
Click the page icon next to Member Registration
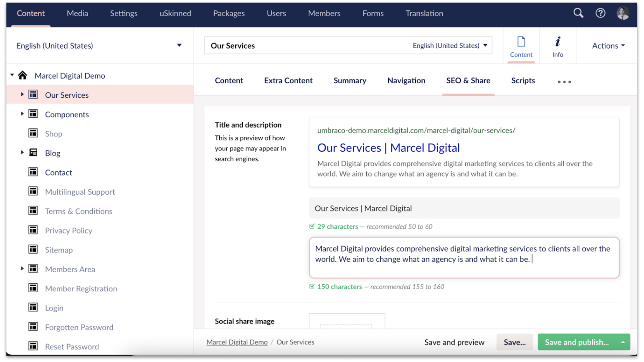click(x=33, y=288)
